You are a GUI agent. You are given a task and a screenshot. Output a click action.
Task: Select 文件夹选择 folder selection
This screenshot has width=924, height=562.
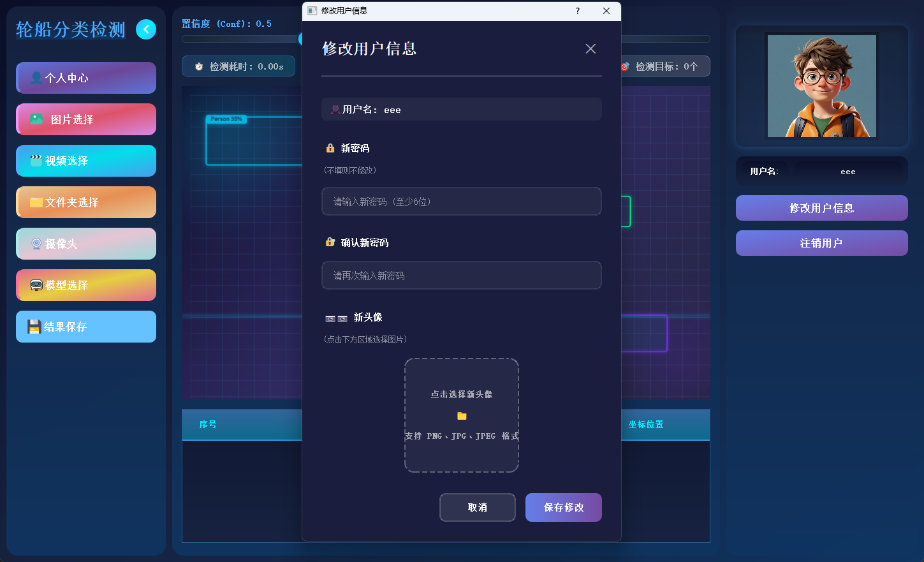coord(86,202)
